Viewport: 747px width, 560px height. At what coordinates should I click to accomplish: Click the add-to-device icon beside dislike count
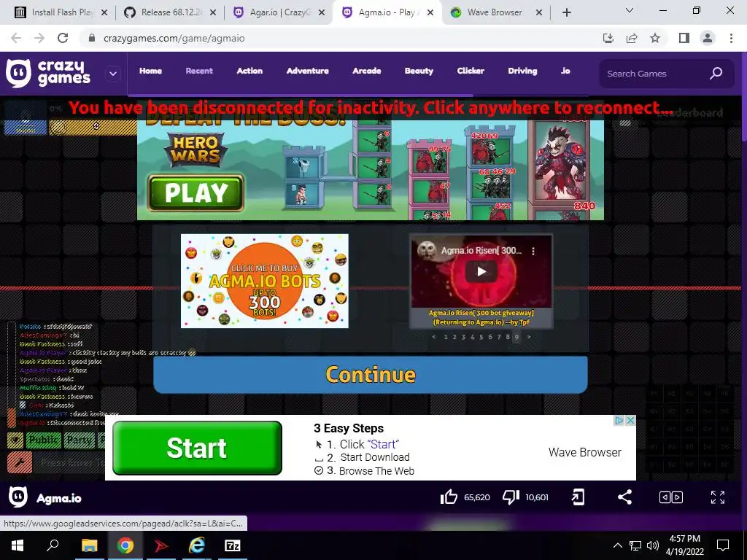pos(578,497)
